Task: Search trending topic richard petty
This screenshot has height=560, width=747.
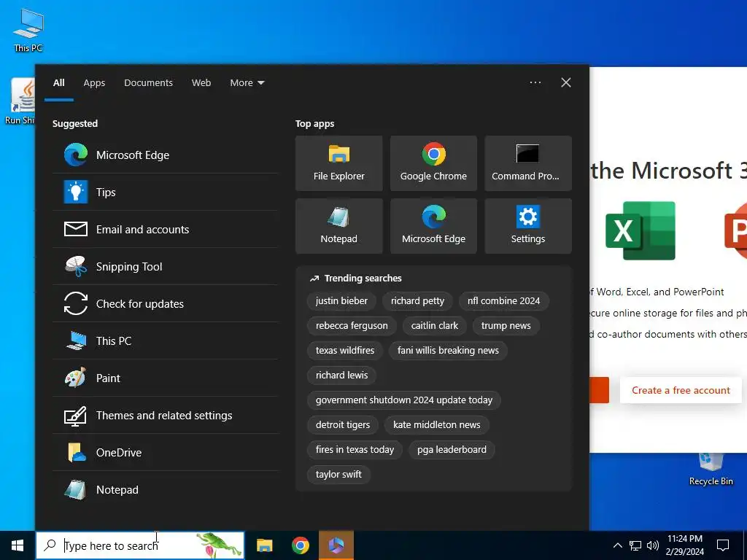Action: tap(417, 301)
